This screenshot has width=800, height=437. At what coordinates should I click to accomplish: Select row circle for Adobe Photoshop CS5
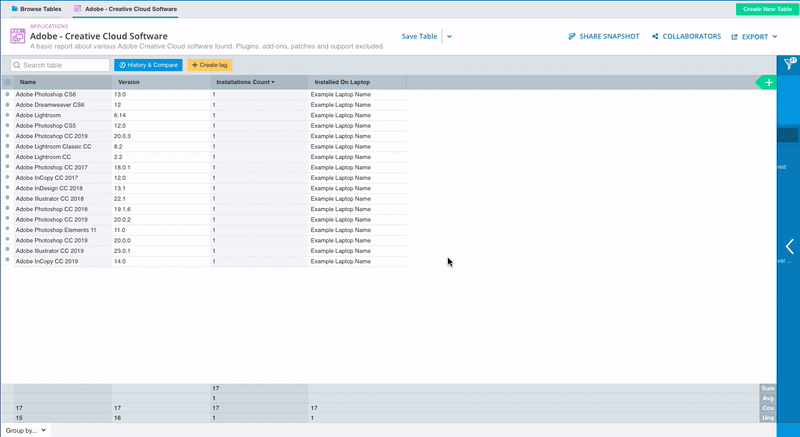click(7, 125)
